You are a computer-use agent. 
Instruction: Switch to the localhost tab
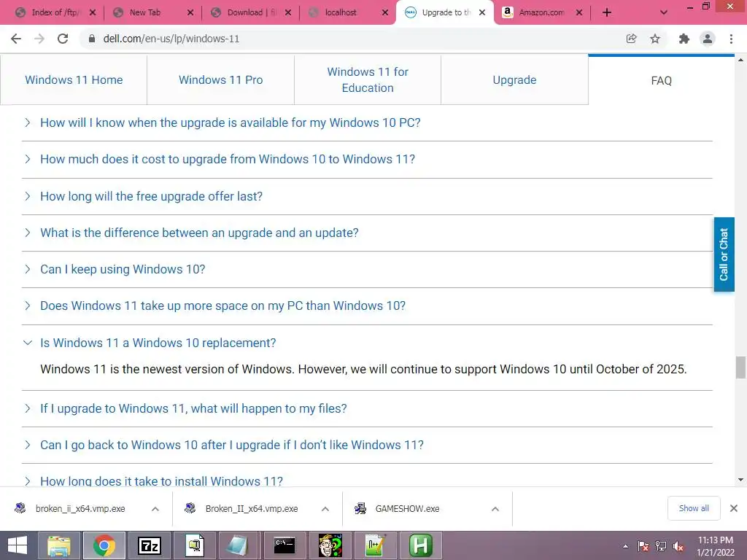[x=349, y=12]
